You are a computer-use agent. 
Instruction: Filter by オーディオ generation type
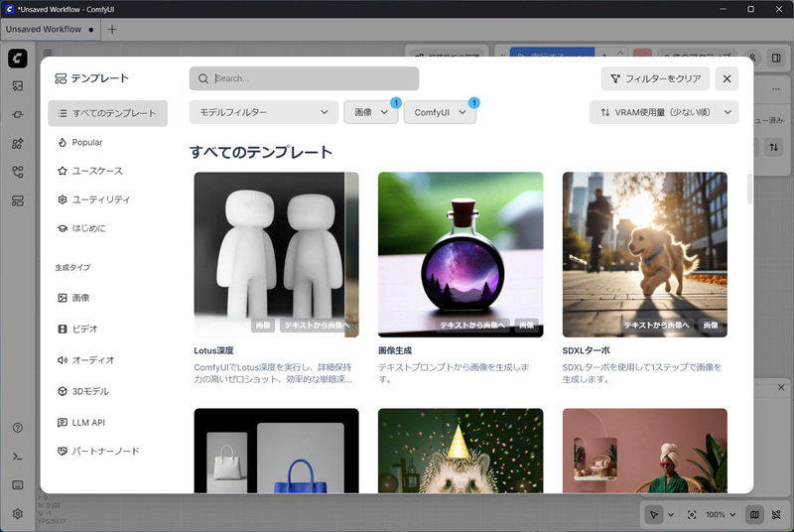[x=108, y=360]
